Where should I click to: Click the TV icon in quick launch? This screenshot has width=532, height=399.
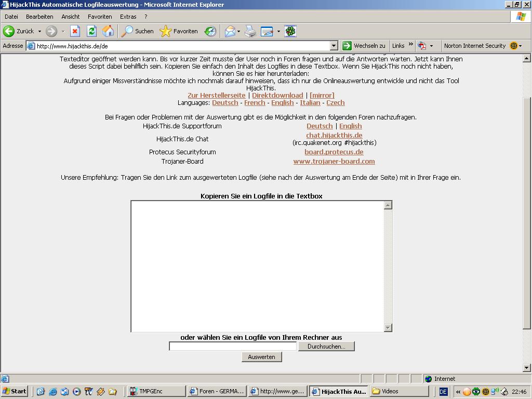click(x=88, y=392)
